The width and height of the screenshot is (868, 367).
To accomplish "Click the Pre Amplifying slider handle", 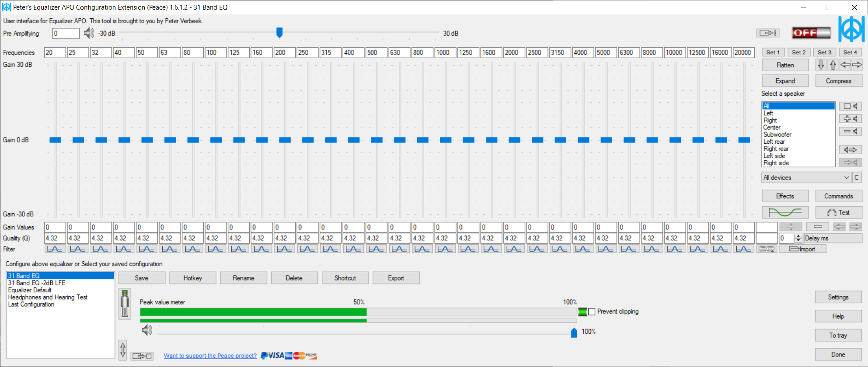I will pos(279,32).
